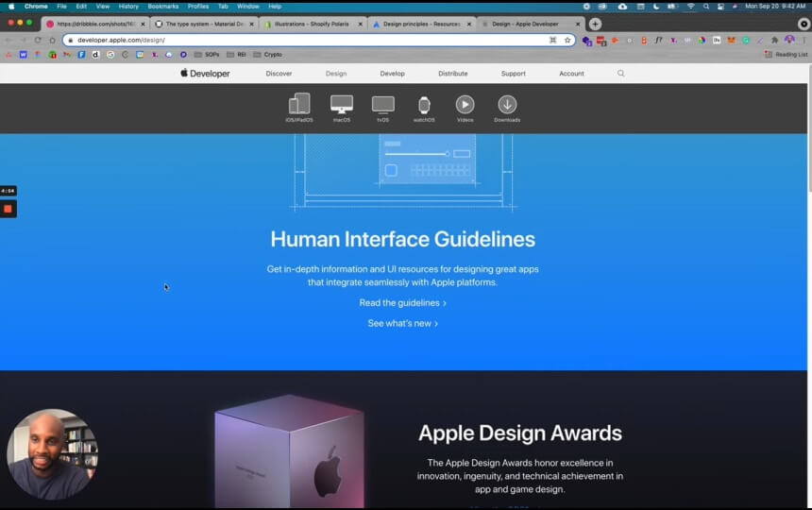The image size is (812, 510).
Task: Open a new tab with plus button
Action: click(x=595, y=24)
